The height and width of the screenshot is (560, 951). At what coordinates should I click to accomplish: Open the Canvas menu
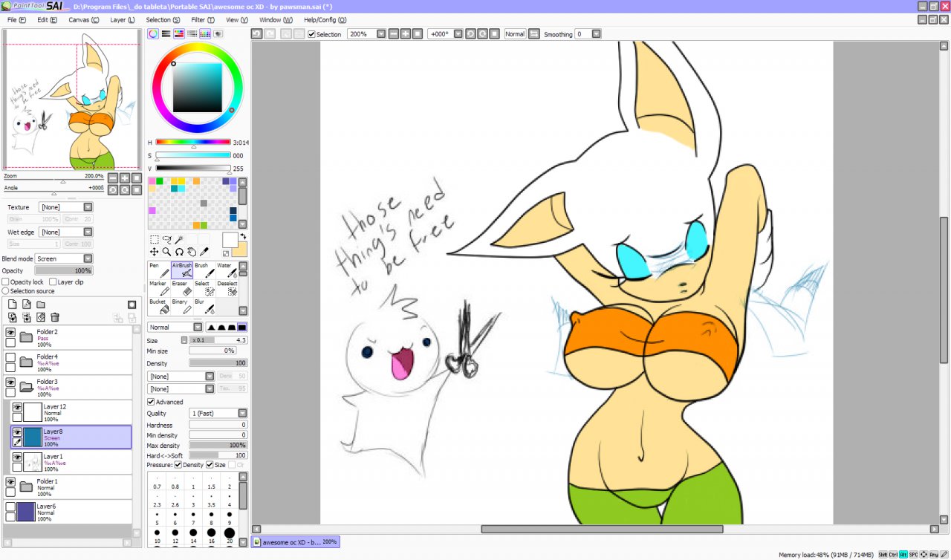pyautogui.click(x=83, y=20)
